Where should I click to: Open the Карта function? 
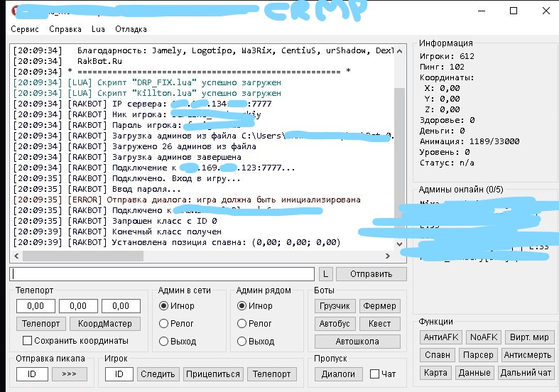click(x=435, y=372)
